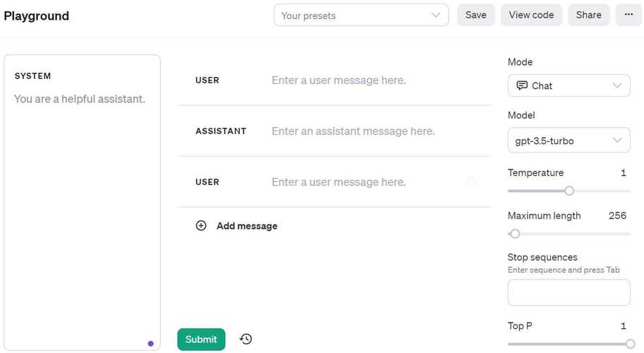Click the Temperature slider handle
Viewport: 644px width, 353px height.
point(569,191)
